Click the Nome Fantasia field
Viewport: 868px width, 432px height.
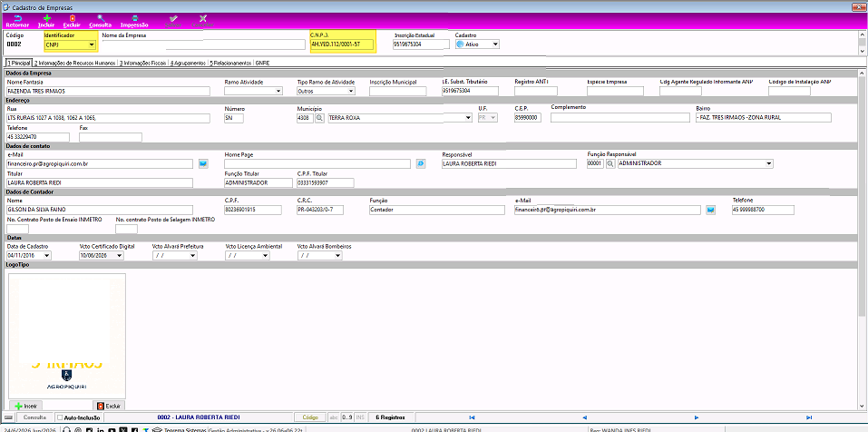point(108,91)
